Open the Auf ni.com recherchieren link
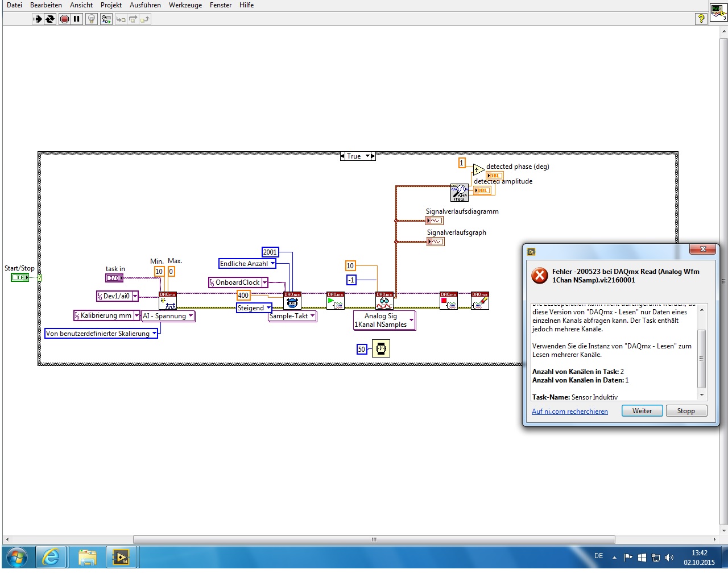Viewport: 728px width, 582px height. [570, 411]
